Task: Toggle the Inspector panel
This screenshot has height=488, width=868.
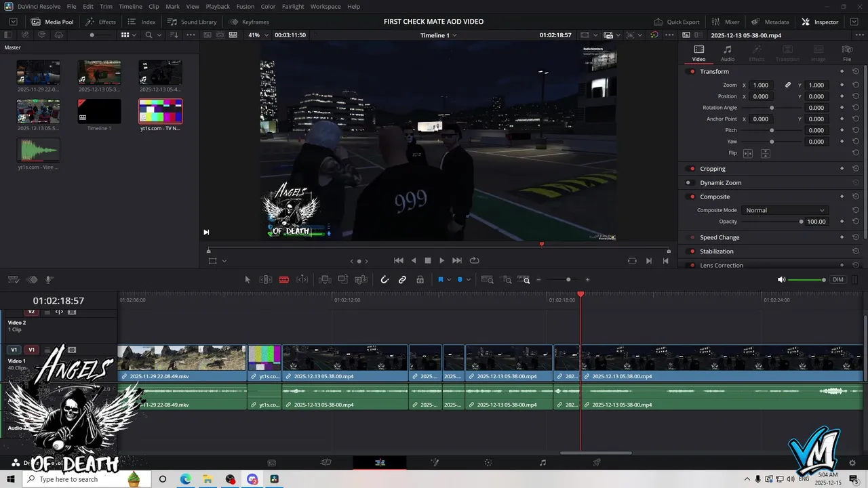Action: pos(820,22)
